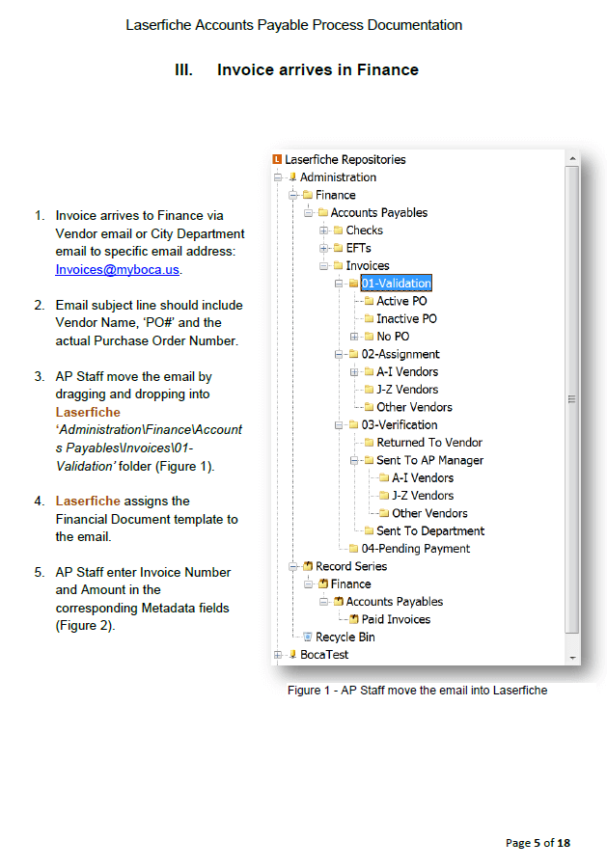
Task: Select Other Vendors label under 02-Assignment
Action: [x=414, y=407]
